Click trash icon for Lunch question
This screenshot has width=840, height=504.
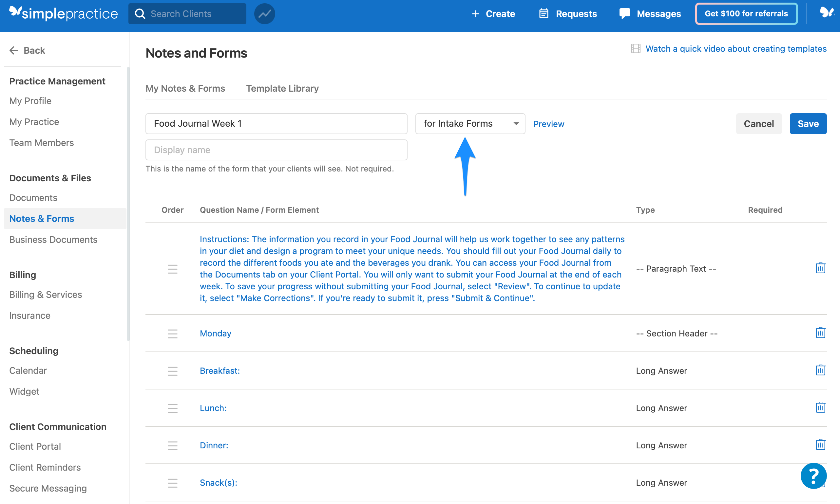coord(820,407)
